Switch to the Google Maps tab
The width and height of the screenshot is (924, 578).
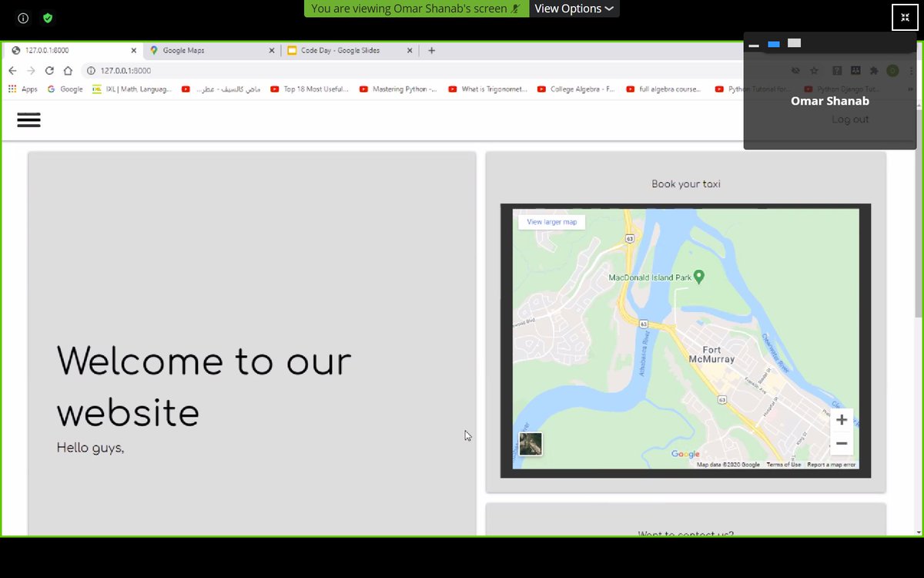tap(212, 51)
